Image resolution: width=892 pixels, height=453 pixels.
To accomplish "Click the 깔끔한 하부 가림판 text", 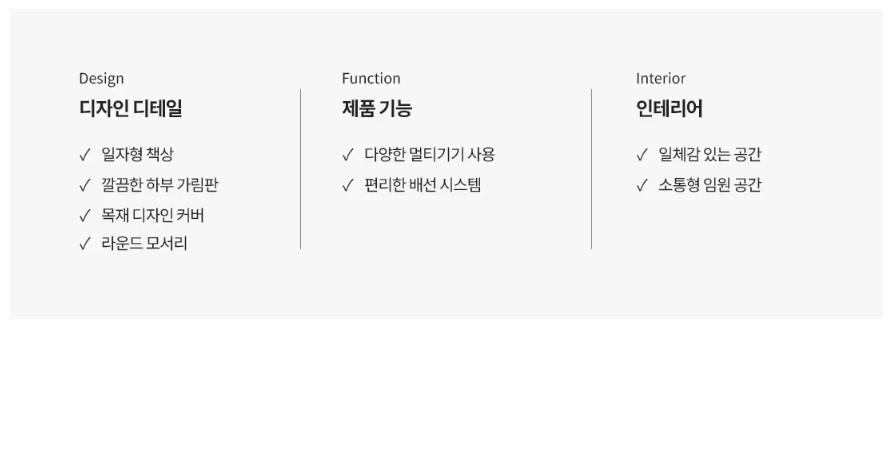I will (x=160, y=185).
